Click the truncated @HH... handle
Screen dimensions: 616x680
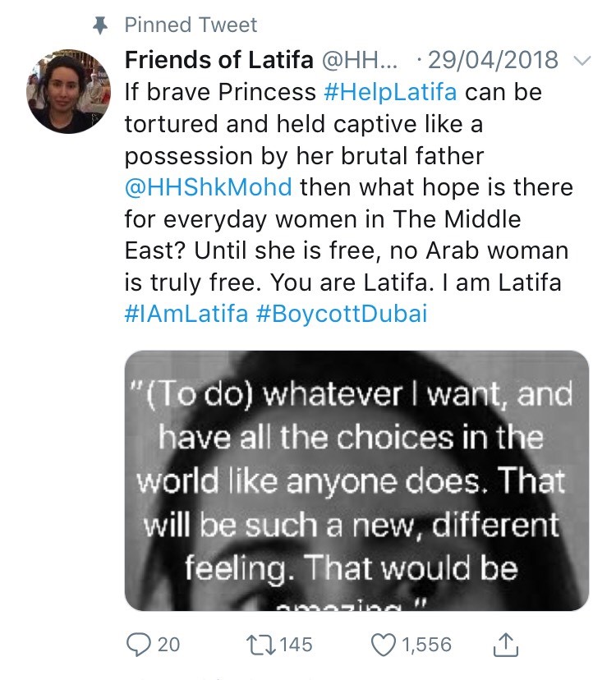359,60
